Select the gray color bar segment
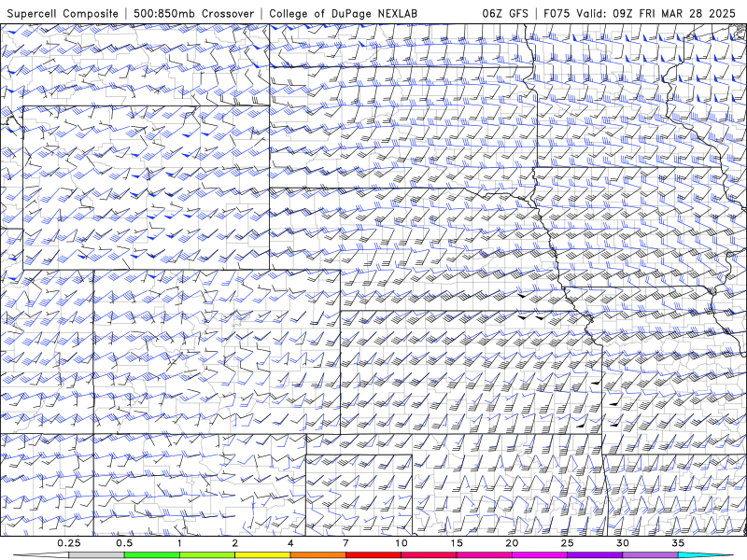The height and width of the screenshot is (560, 747). pyautogui.click(x=97, y=555)
